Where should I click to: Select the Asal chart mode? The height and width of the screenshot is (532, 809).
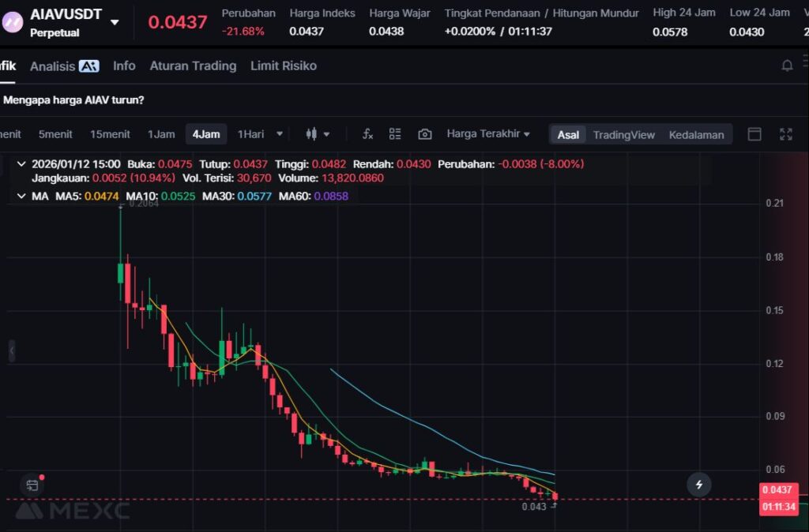(x=568, y=134)
